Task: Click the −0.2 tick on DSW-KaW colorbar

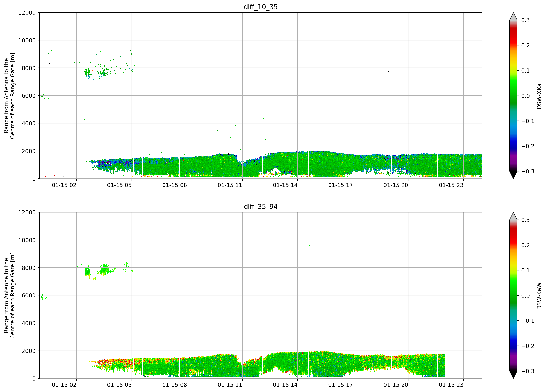Action: coord(528,346)
